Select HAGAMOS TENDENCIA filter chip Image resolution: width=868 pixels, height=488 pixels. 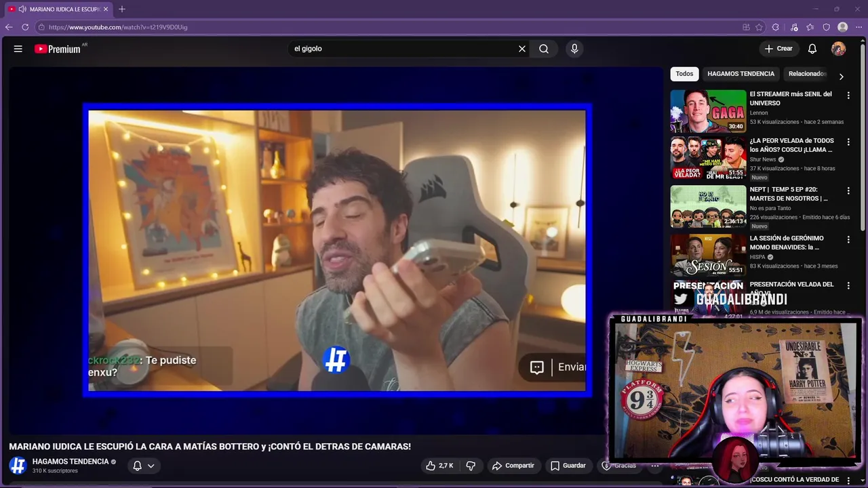[x=741, y=74]
